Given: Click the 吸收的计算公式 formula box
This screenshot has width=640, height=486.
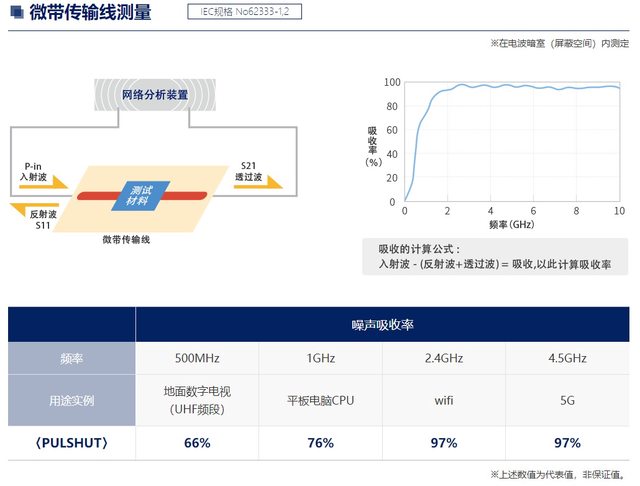Looking at the screenshot, I should [494, 256].
